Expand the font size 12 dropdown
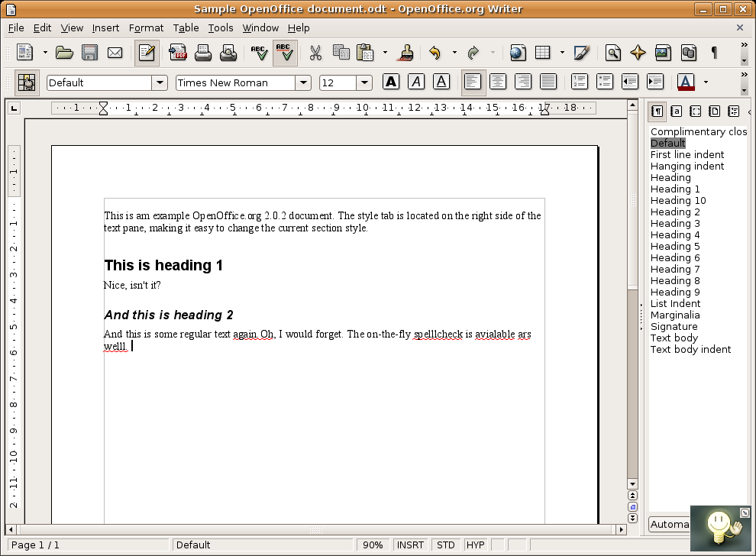 click(x=364, y=82)
